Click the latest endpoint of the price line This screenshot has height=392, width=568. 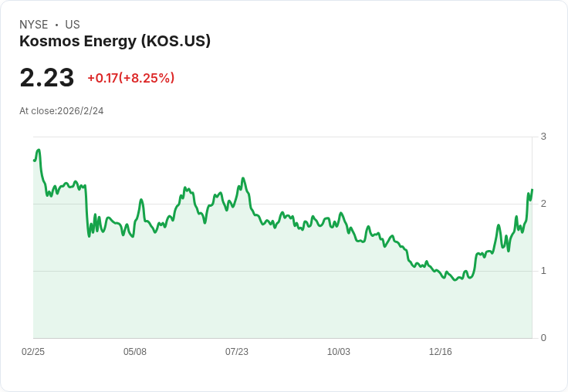coord(532,190)
